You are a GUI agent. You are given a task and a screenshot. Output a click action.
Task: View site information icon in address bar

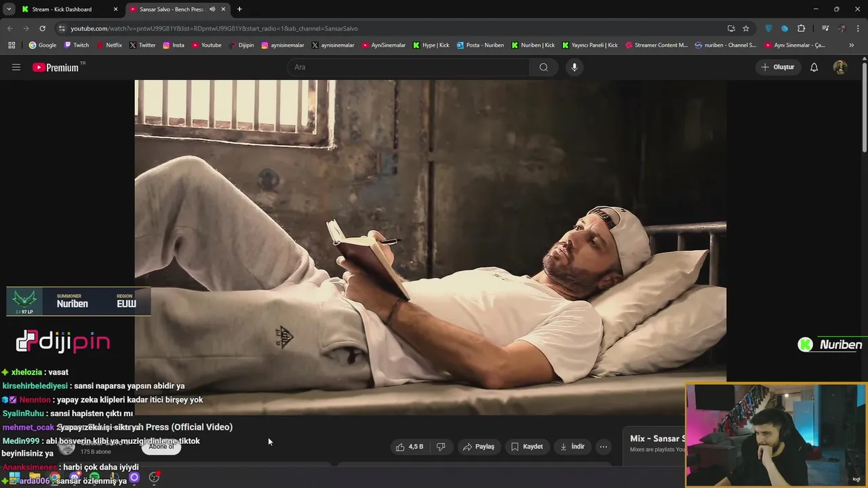(62, 28)
